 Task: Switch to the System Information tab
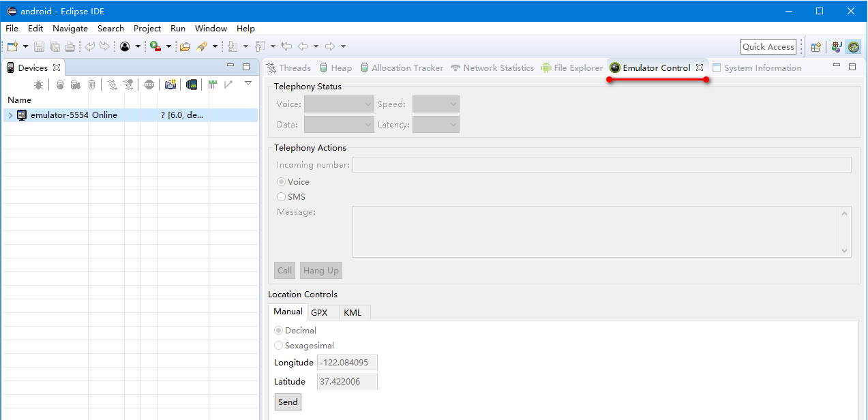757,68
